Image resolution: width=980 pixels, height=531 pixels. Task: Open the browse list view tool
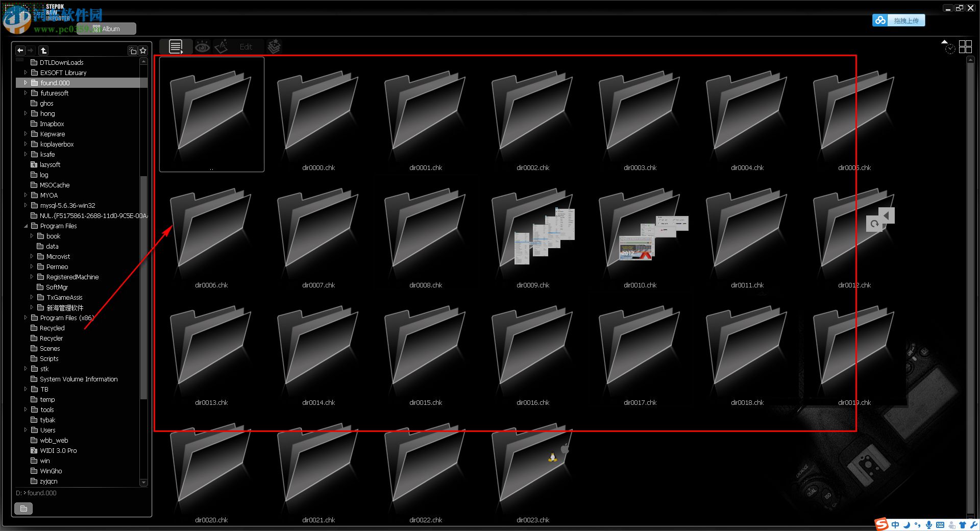click(x=176, y=47)
